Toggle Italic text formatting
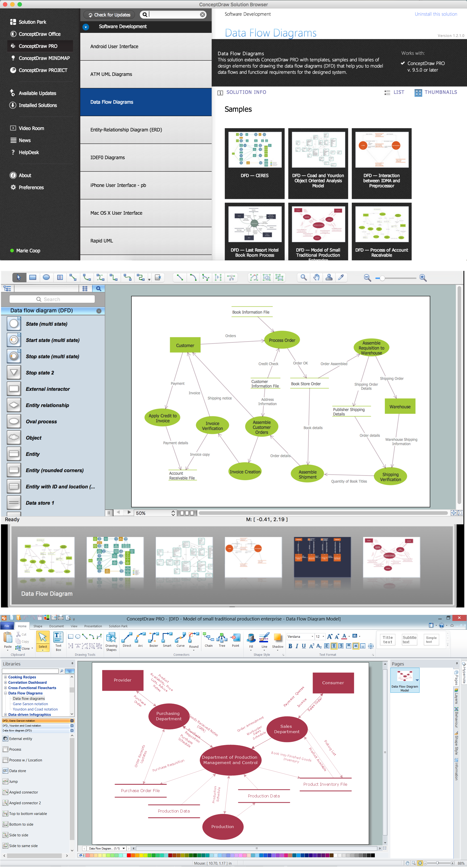The width and height of the screenshot is (467, 868). pos(297,646)
